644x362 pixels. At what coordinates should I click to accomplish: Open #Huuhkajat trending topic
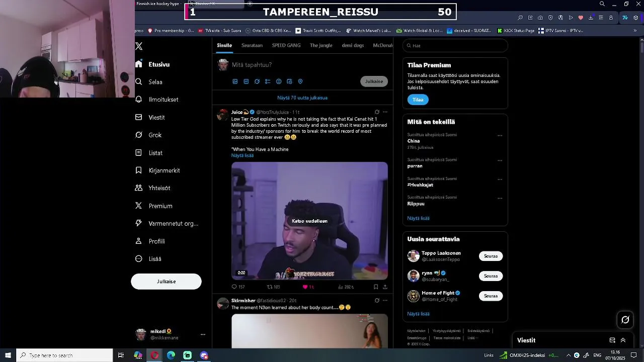420,185
